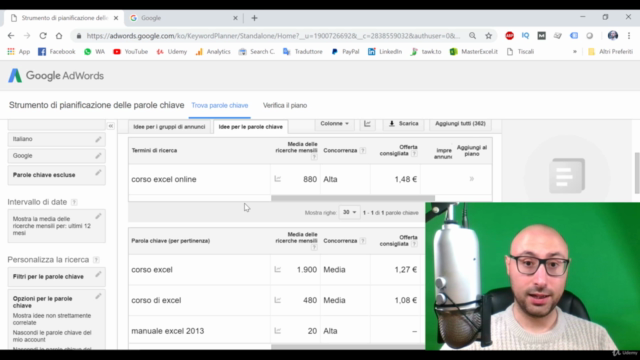
Task: Open the Tiscali bookmark
Action: pyautogui.click(x=520, y=52)
